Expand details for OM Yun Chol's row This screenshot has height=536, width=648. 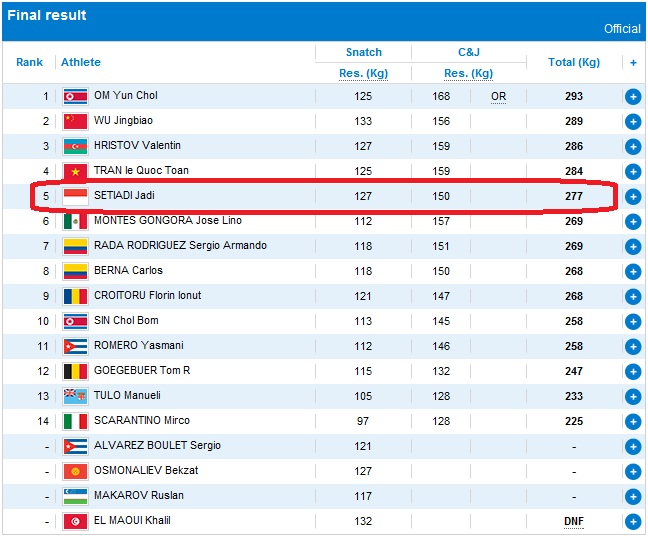pyautogui.click(x=632, y=96)
